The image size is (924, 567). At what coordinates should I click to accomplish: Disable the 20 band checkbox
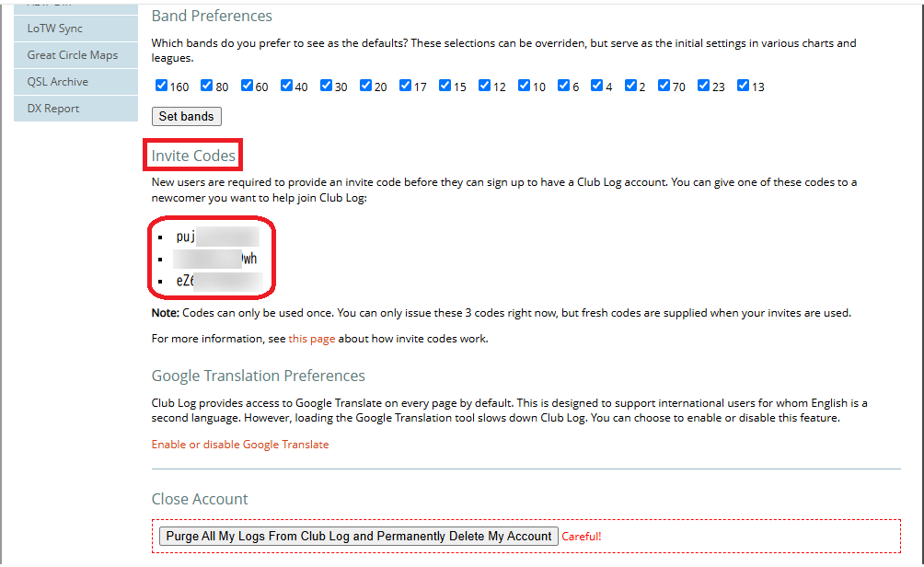coord(365,86)
